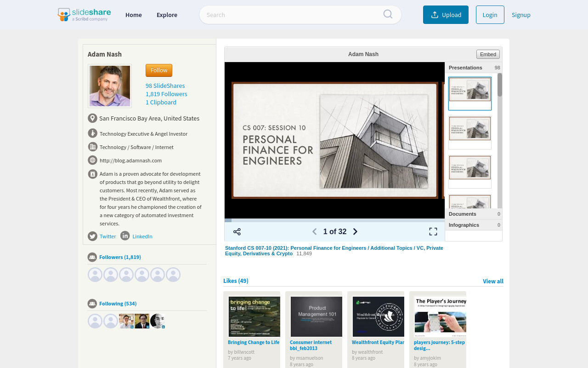Open the 98 SlideShares link
Viewport: 588px width, 368px height.
(x=165, y=86)
